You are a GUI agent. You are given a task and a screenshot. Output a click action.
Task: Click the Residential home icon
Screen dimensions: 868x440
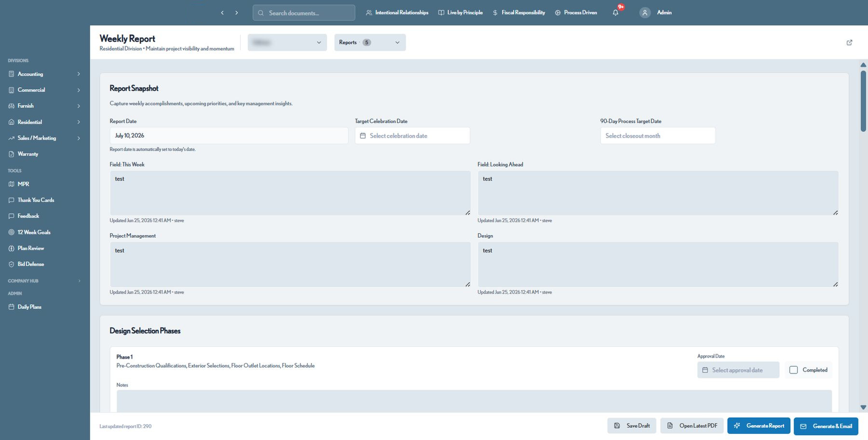pyautogui.click(x=12, y=122)
